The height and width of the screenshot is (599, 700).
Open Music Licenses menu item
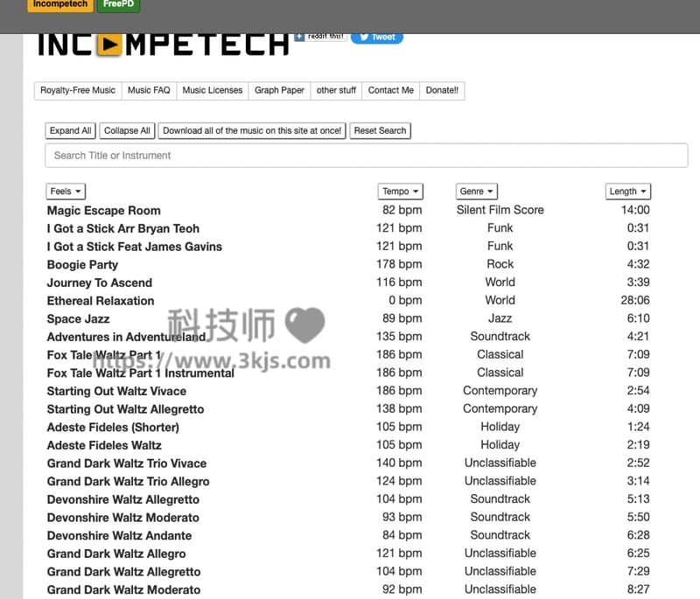coord(213,91)
